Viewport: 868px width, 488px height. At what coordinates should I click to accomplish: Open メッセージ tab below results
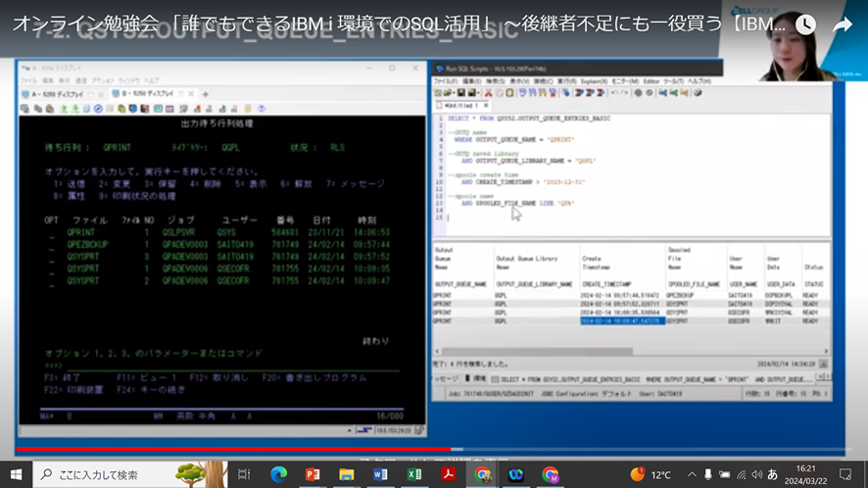point(445,379)
